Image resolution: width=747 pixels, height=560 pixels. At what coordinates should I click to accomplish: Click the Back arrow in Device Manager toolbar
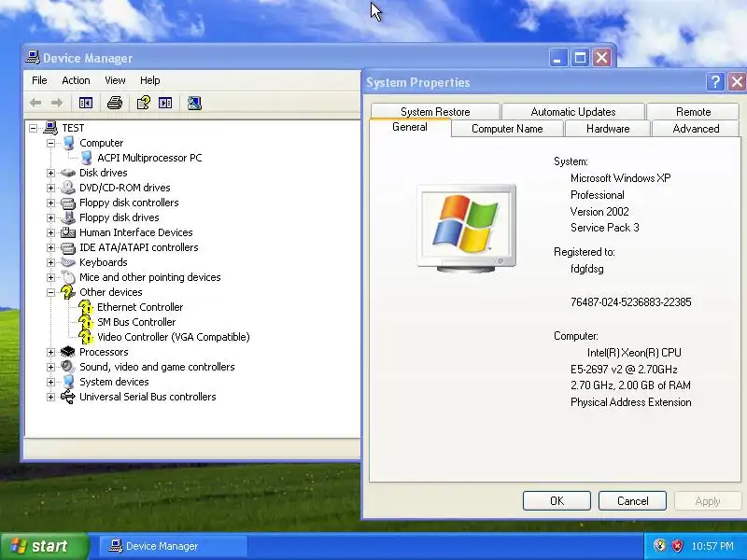[x=35, y=103]
